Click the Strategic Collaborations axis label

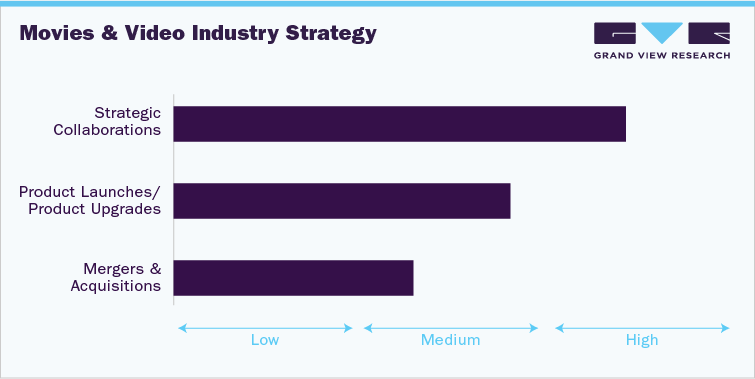pyautogui.click(x=107, y=121)
